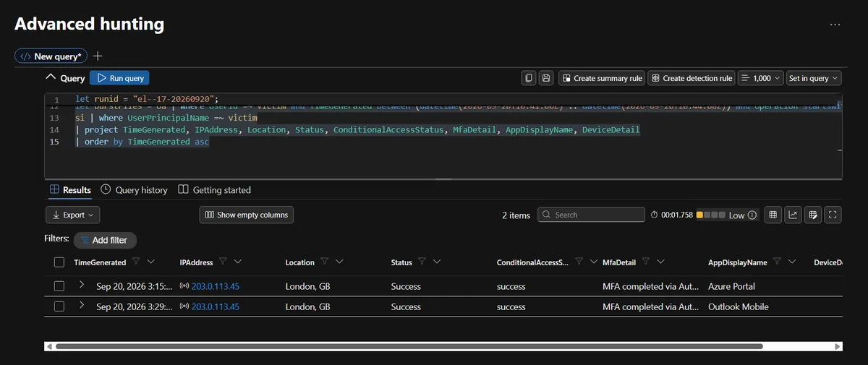Open the Set in query time dropdown

[x=814, y=78]
